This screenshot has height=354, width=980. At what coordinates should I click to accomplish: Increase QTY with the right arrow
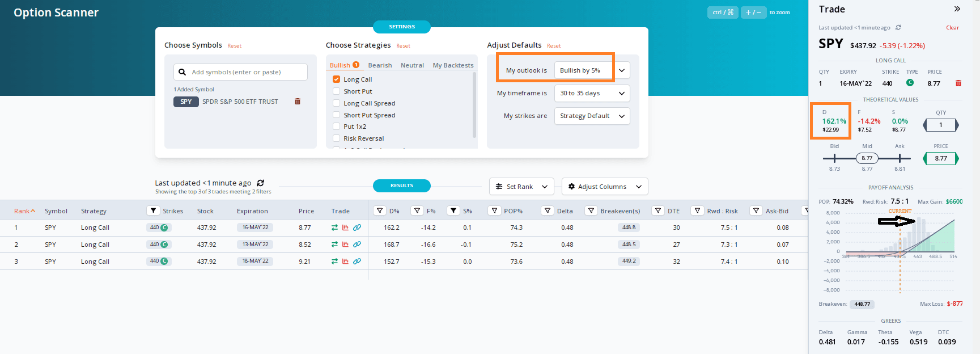956,125
